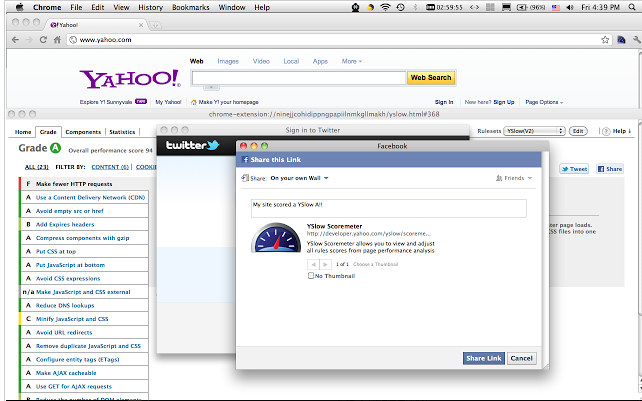This screenshot has height=401, width=642.
Task: Open Spotlight search magnifier
Action: (633, 7)
